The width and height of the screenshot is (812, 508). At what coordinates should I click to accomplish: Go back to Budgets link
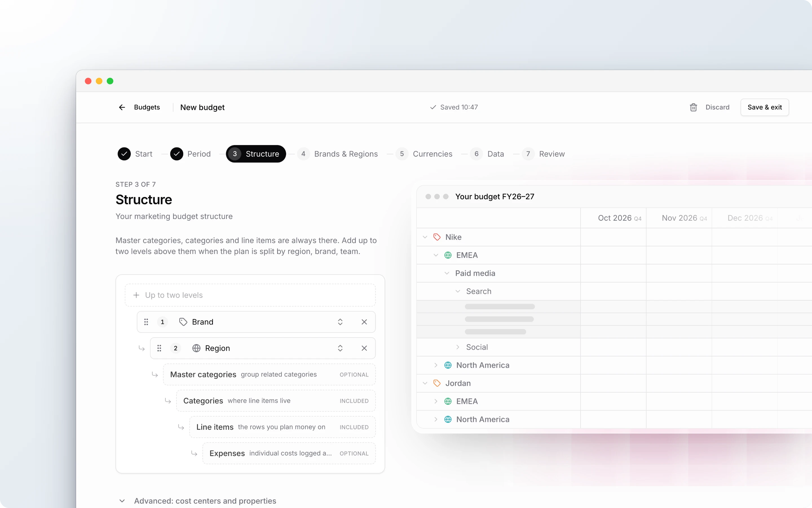[147, 107]
